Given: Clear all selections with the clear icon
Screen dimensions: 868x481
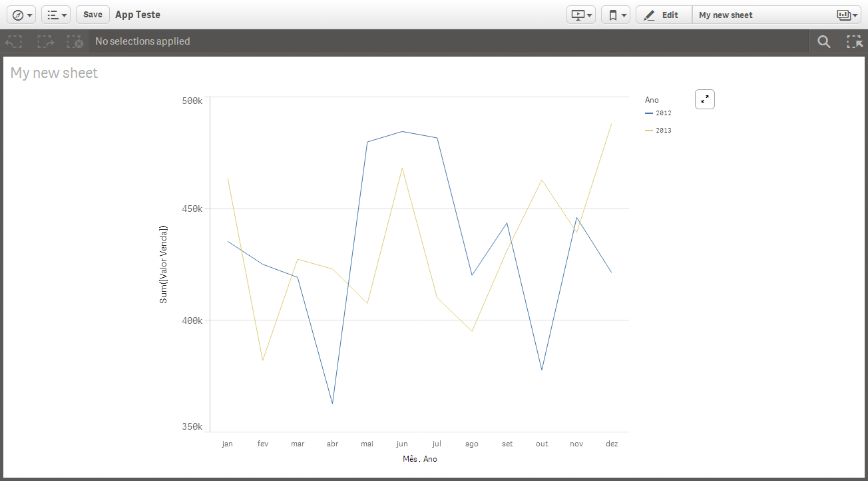Looking at the screenshot, I should 75,41.
